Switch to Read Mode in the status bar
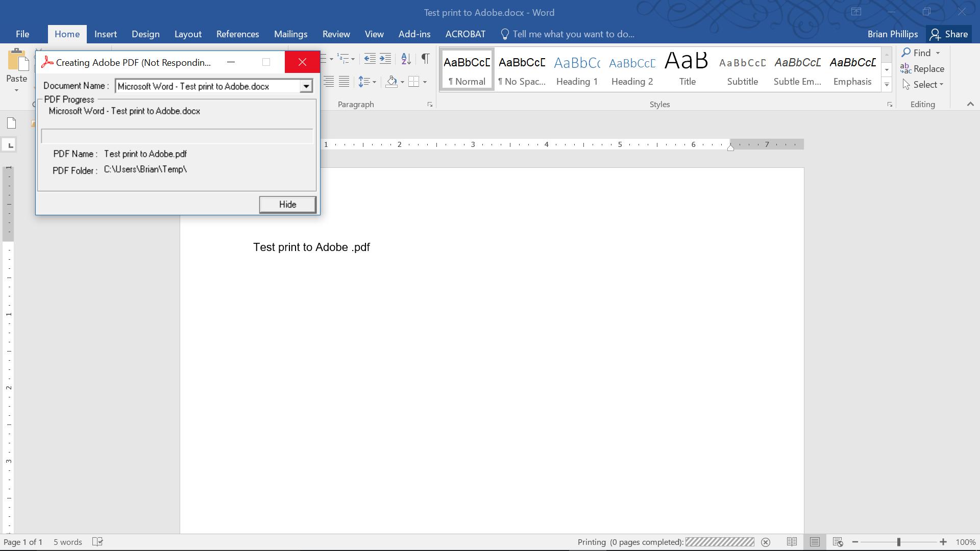This screenshot has height=551, width=980. (792, 542)
